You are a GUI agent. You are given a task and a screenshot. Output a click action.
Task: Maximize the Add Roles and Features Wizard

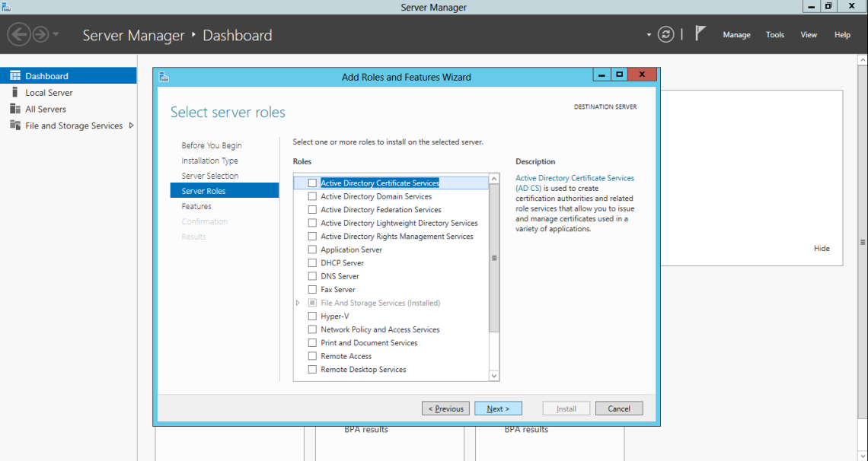[x=620, y=75]
